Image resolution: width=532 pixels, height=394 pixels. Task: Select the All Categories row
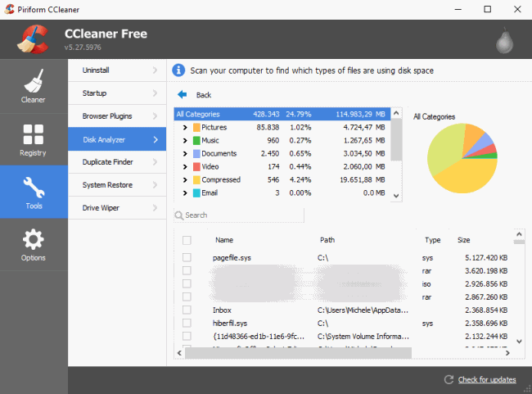click(282, 114)
